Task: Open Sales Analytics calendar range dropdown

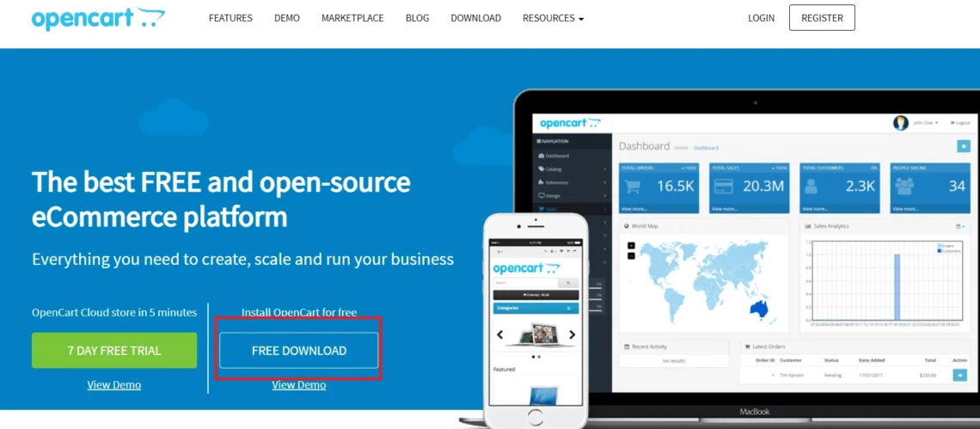Action: [x=960, y=226]
